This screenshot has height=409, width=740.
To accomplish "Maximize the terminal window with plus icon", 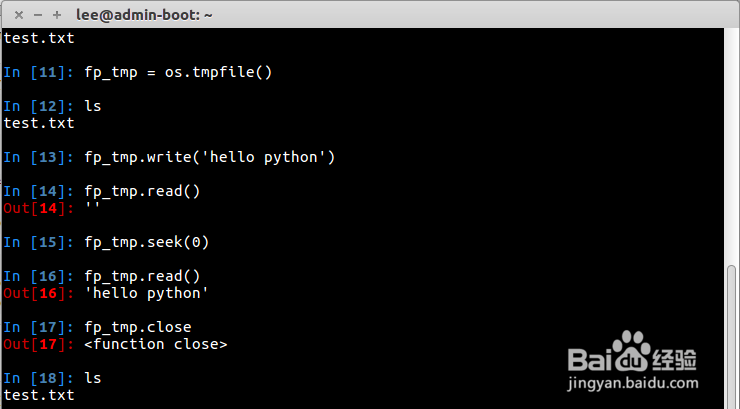I will tap(56, 14).
